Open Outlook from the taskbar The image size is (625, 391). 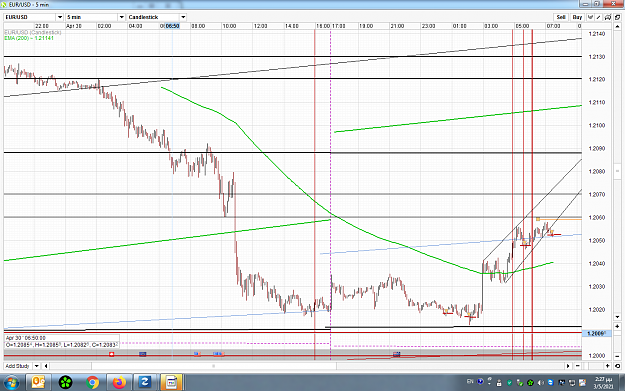pos(38,383)
